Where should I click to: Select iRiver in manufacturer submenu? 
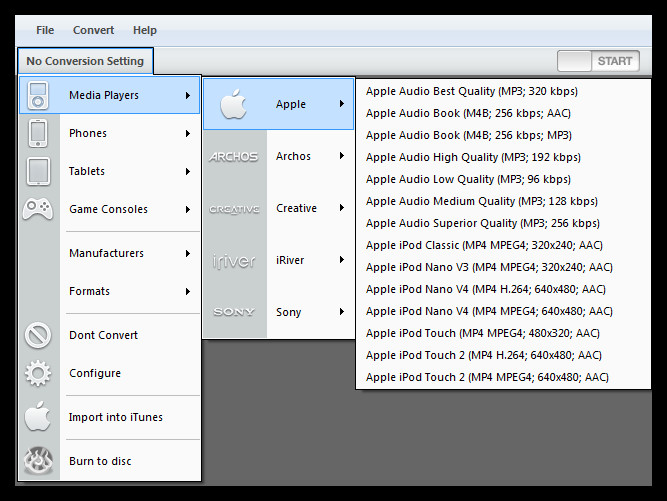(x=279, y=260)
